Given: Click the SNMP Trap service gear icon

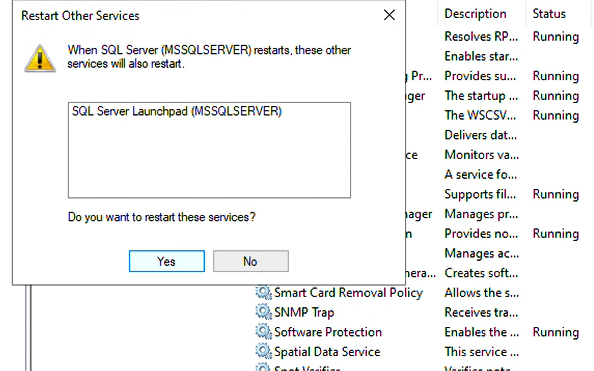Looking at the screenshot, I should pyautogui.click(x=263, y=312).
